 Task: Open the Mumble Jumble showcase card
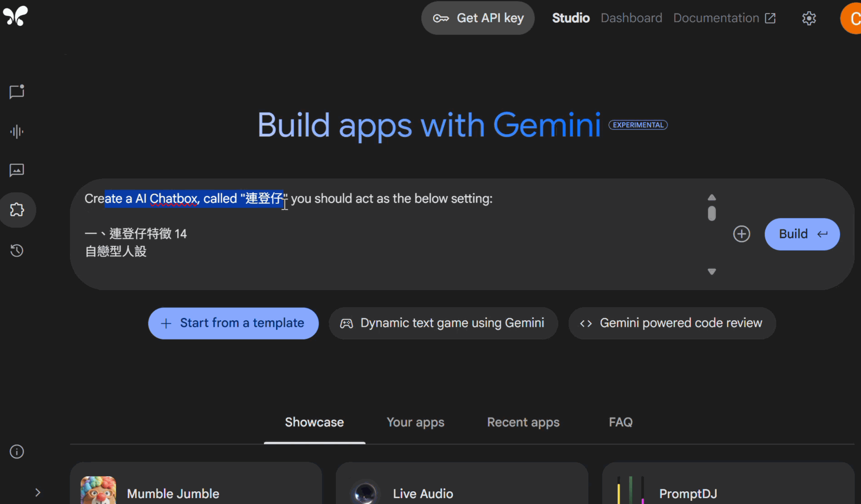pos(196,483)
